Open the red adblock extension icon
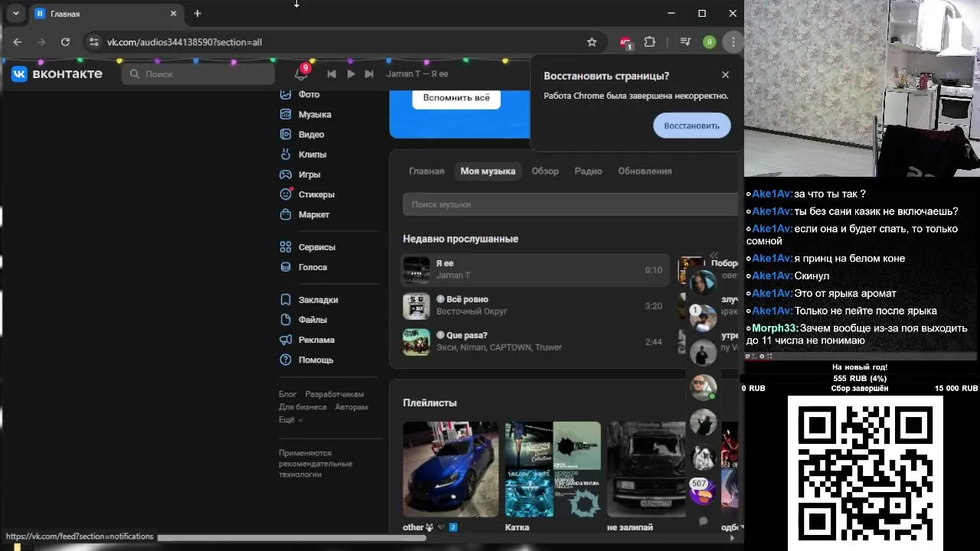Viewport: 980px width, 551px height. click(x=626, y=43)
